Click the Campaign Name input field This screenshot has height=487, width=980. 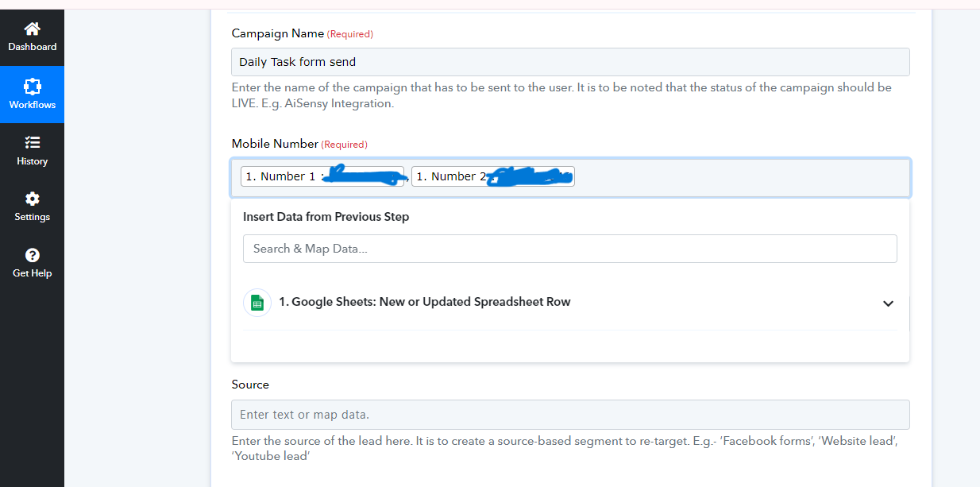click(x=570, y=62)
